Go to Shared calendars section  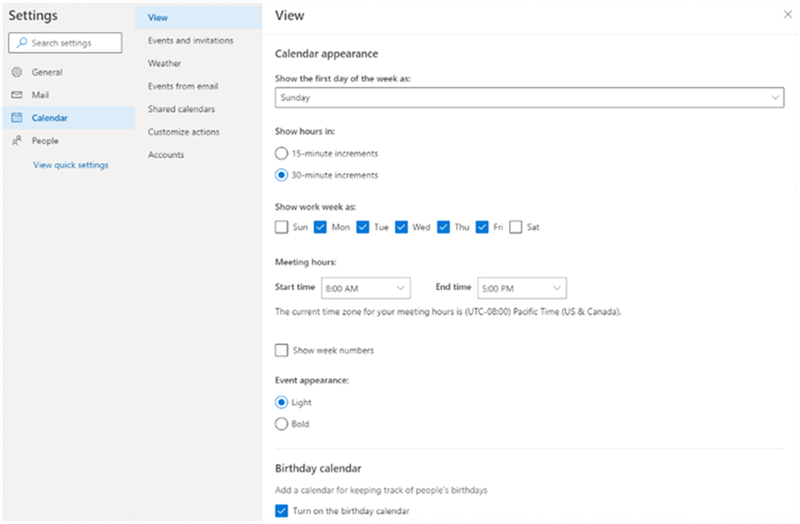(x=181, y=109)
